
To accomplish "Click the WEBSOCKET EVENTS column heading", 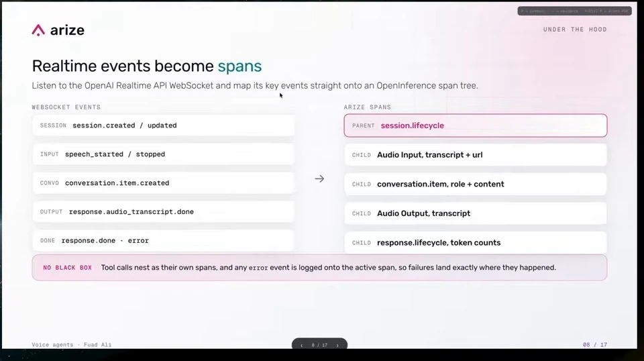I will click(66, 107).
